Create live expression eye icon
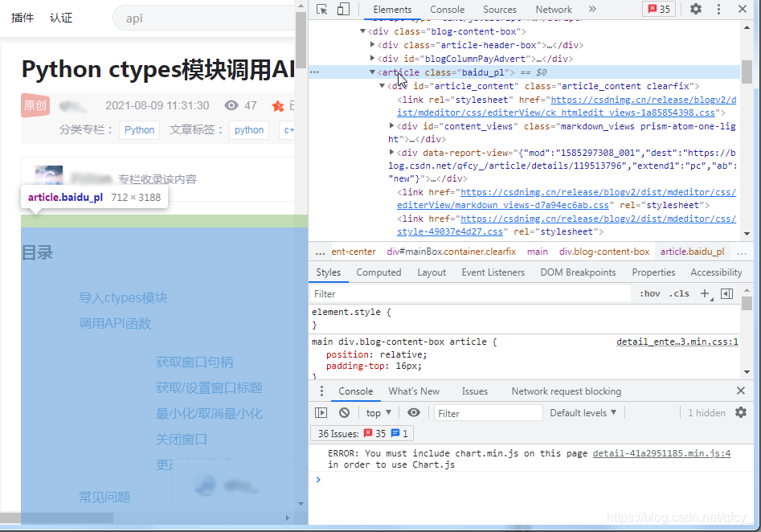Image resolution: width=761 pixels, height=532 pixels. [x=414, y=412]
